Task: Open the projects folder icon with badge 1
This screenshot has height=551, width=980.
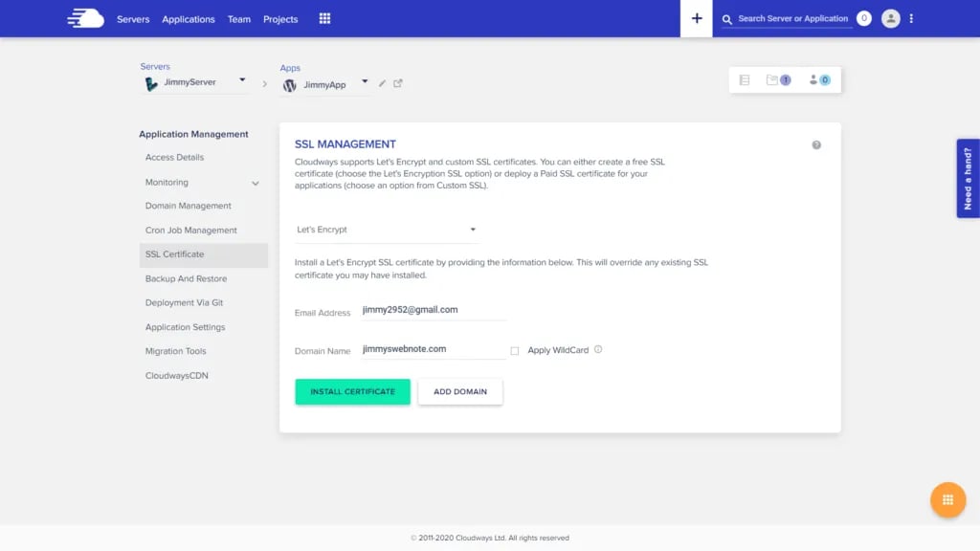Action: point(778,80)
